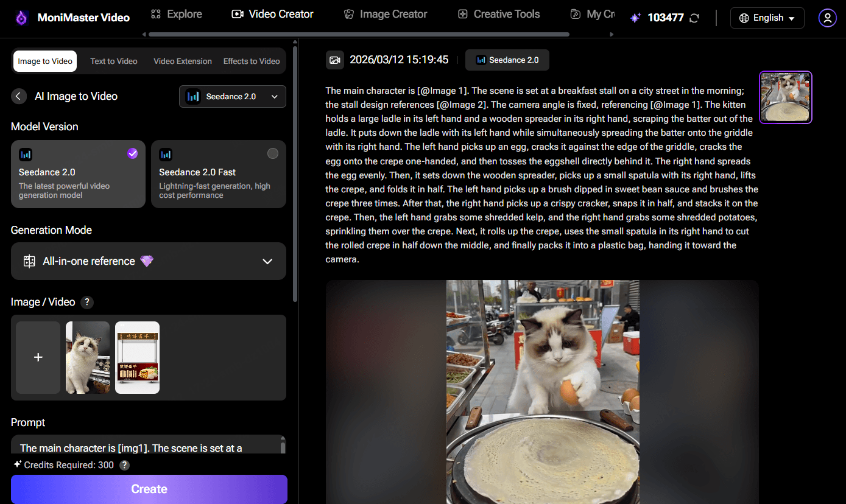Click the image icon beside the timestamp

(x=334, y=60)
